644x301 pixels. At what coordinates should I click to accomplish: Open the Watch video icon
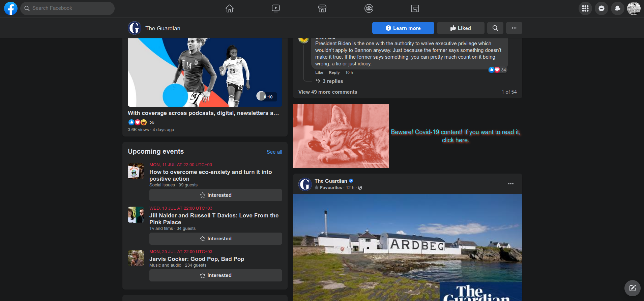click(276, 8)
